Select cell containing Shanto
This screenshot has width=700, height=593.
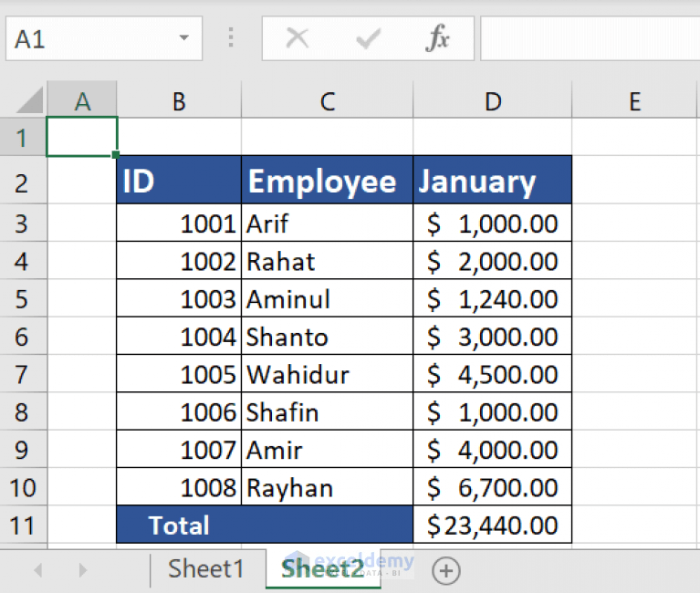coord(328,337)
